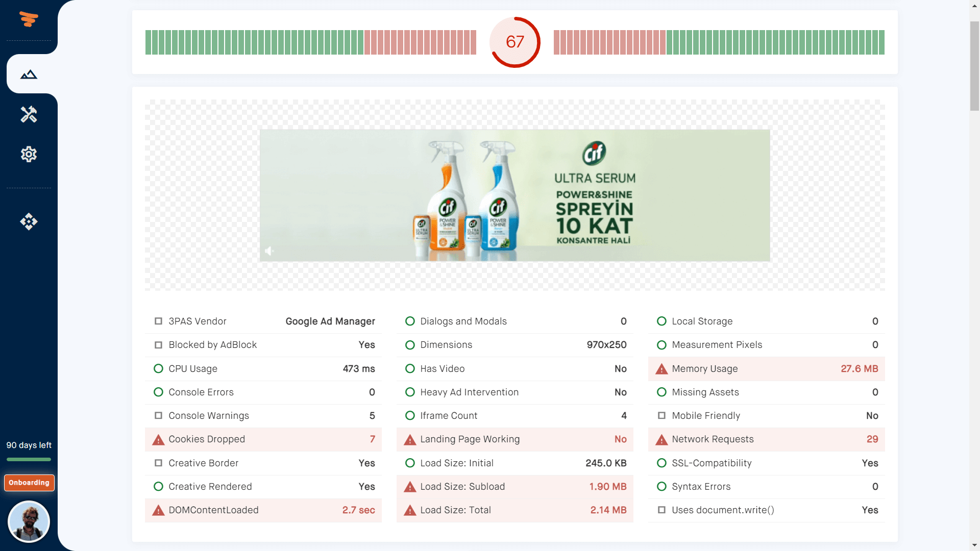Screen dimensions: 980x551
Task: Click the ad verification tool icon
Action: point(28,114)
